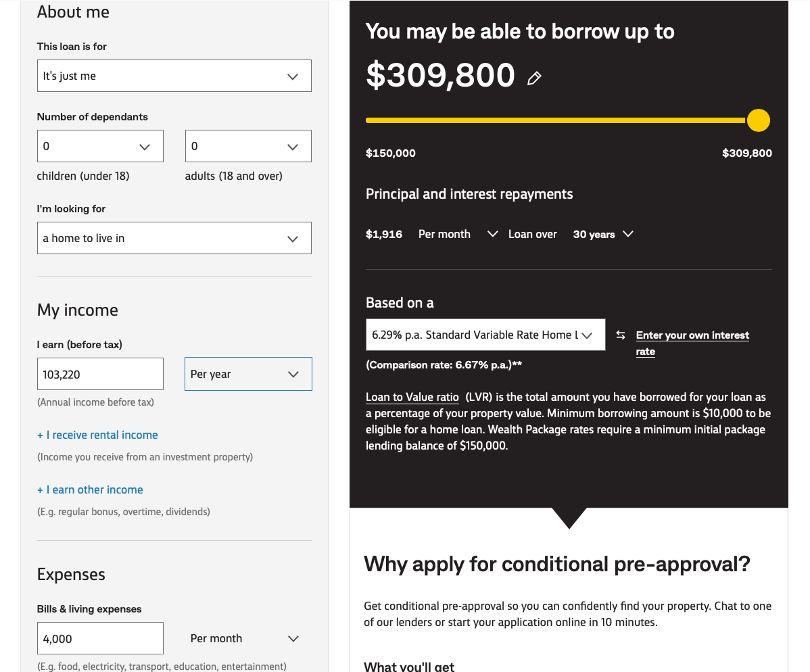Expand 'I'm looking for' dropdown
The height and width of the screenshot is (672, 810).
tap(174, 238)
